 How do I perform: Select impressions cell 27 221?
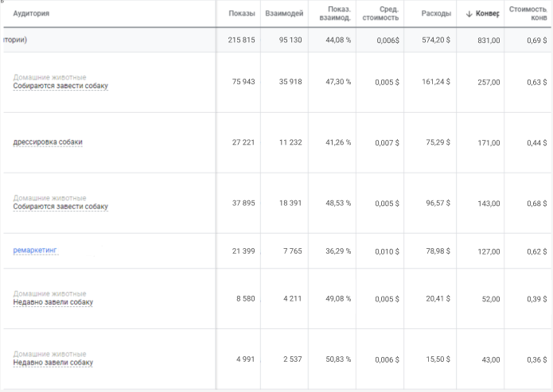(x=243, y=142)
